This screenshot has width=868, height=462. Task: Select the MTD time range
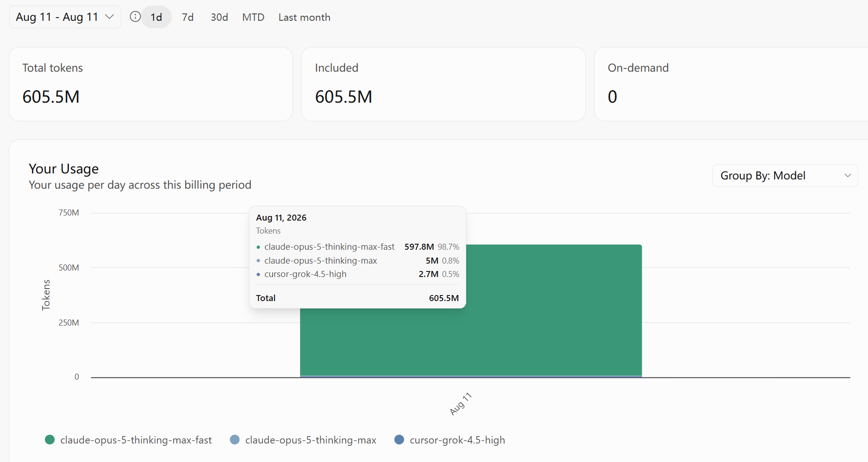pyautogui.click(x=253, y=17)
